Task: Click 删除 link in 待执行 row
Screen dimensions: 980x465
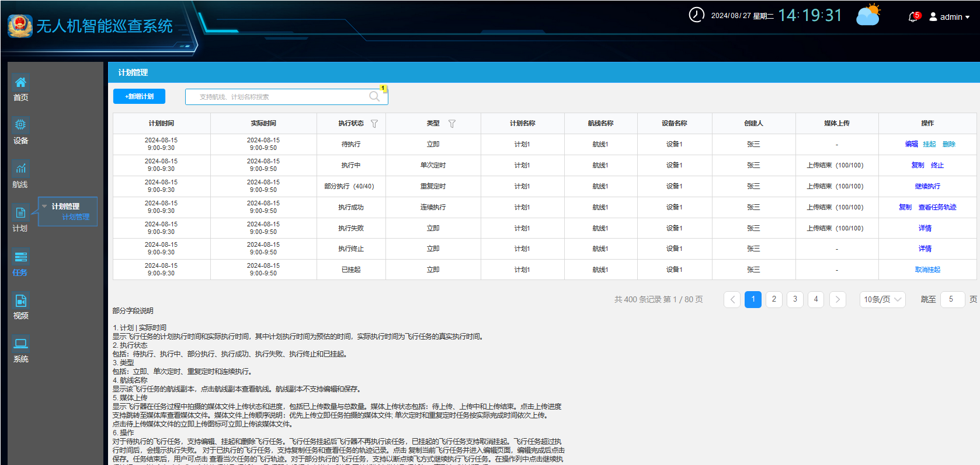Action: 949,144
